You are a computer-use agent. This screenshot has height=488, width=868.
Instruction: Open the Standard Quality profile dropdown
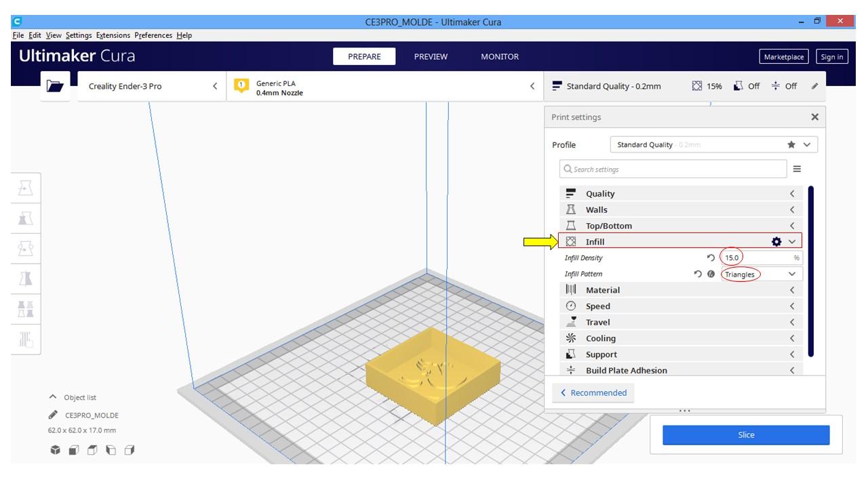pyautogui.click(x=713, y=144)
